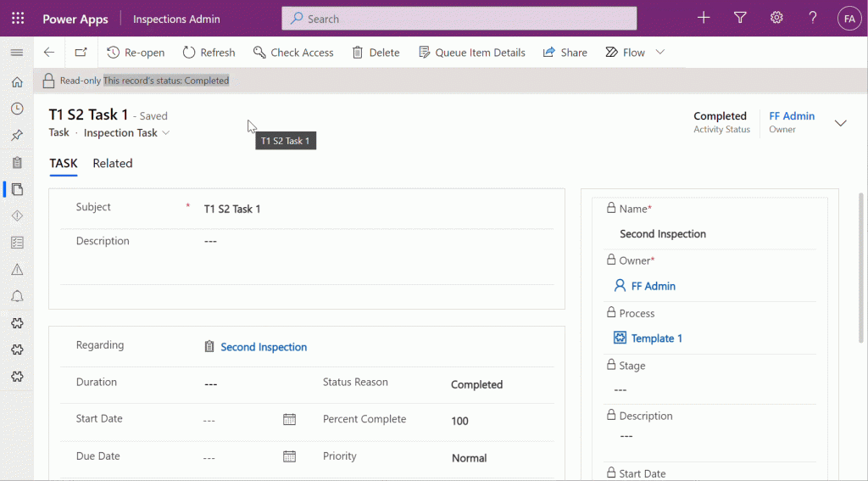Open the third puzzle piece sidebar icon
868x481 pixels.
[x=17, y=377]
